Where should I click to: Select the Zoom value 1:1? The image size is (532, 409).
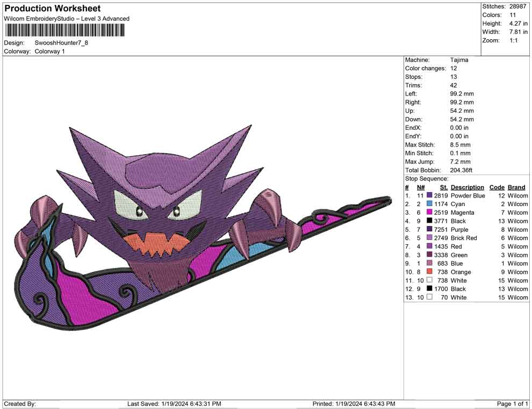click(x=514, y=40)
